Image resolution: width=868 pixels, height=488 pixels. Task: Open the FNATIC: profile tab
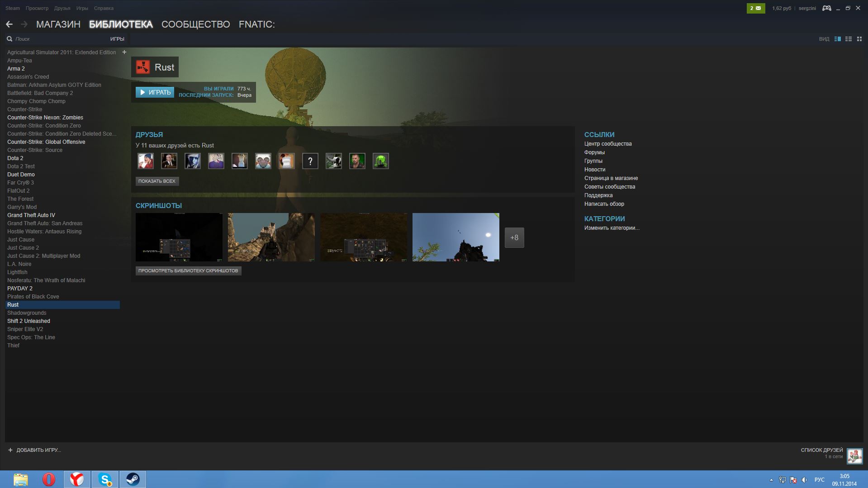257,24
